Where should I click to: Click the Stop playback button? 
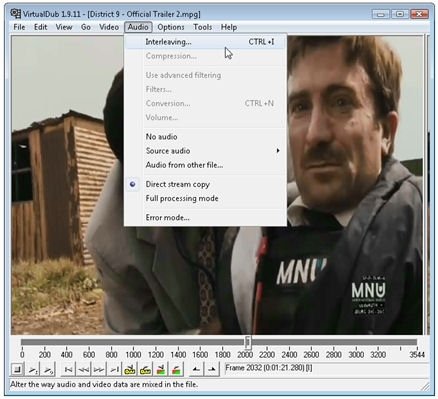[x=17, y=370]
